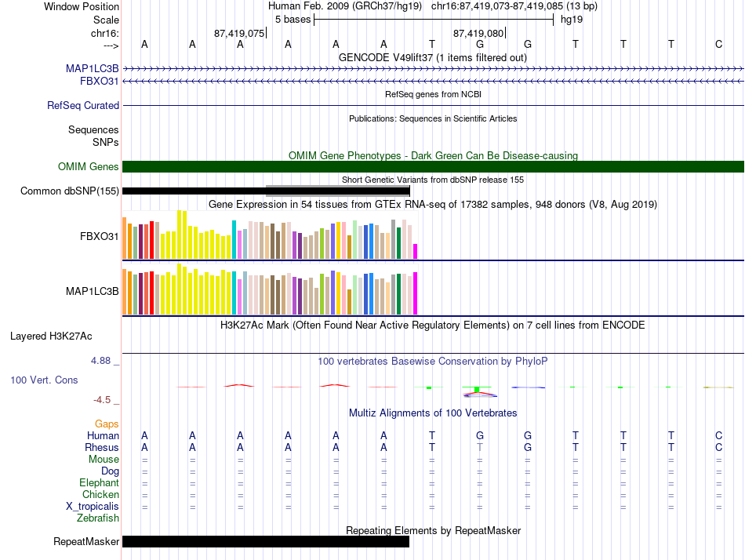Viewport: 745px width, 560px height.
Task: Click the faded T in the Rhesus row
Action: click(x=480, y=447)
